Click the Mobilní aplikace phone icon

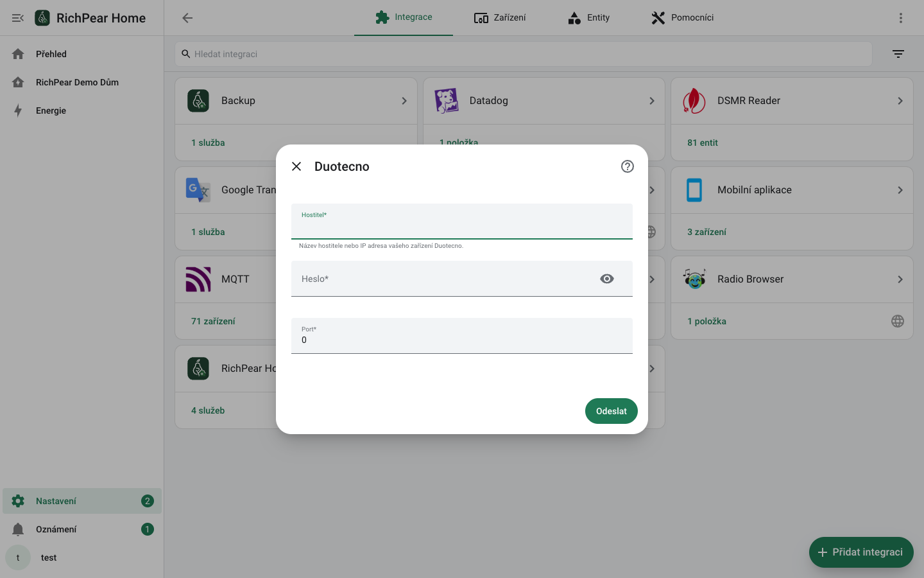694,190
